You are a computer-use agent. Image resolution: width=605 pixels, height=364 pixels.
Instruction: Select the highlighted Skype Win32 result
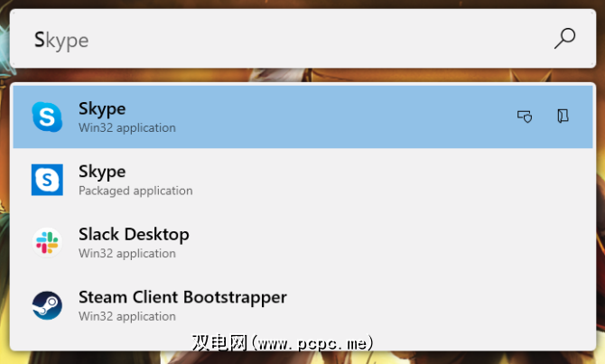tap(302, 117)
